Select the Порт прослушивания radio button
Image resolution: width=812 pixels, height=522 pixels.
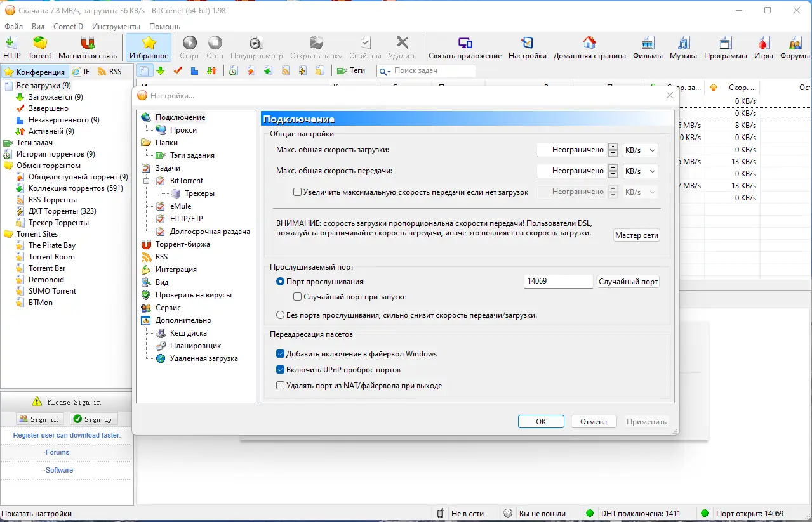click(281, 281)
